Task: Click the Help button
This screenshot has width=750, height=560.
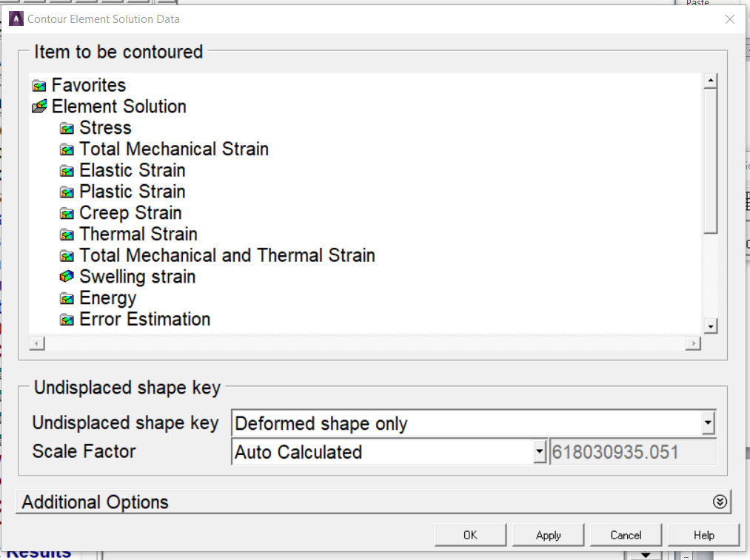Action: (x=703, y=535)
